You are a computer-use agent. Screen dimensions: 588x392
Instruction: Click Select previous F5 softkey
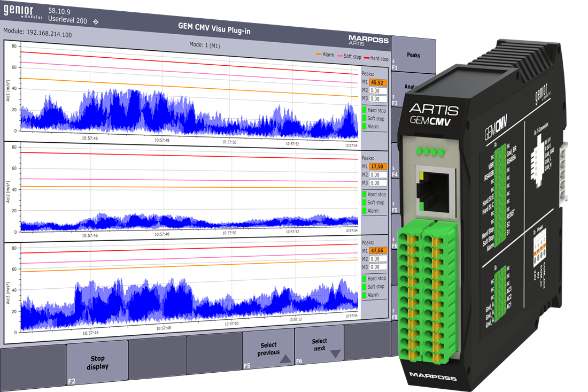point(268,349)
